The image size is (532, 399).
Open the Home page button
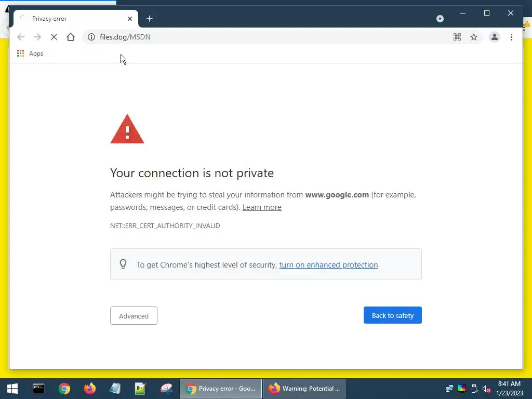(71, 37)
